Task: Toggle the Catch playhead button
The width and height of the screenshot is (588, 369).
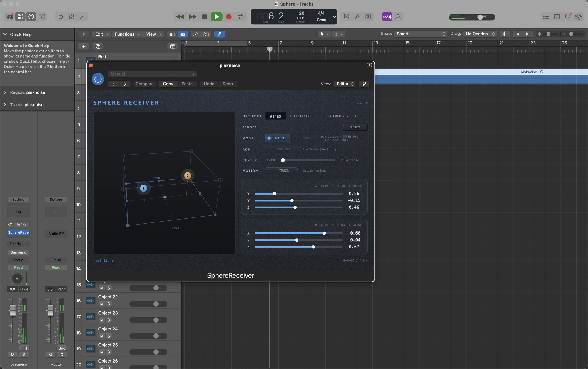Action: 220,34
